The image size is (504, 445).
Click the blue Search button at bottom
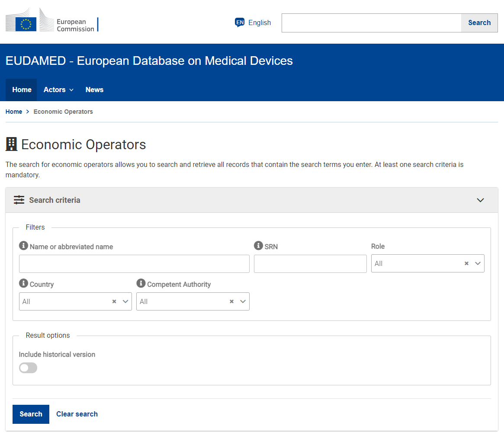pyautogui.click(x=31, y=414)
